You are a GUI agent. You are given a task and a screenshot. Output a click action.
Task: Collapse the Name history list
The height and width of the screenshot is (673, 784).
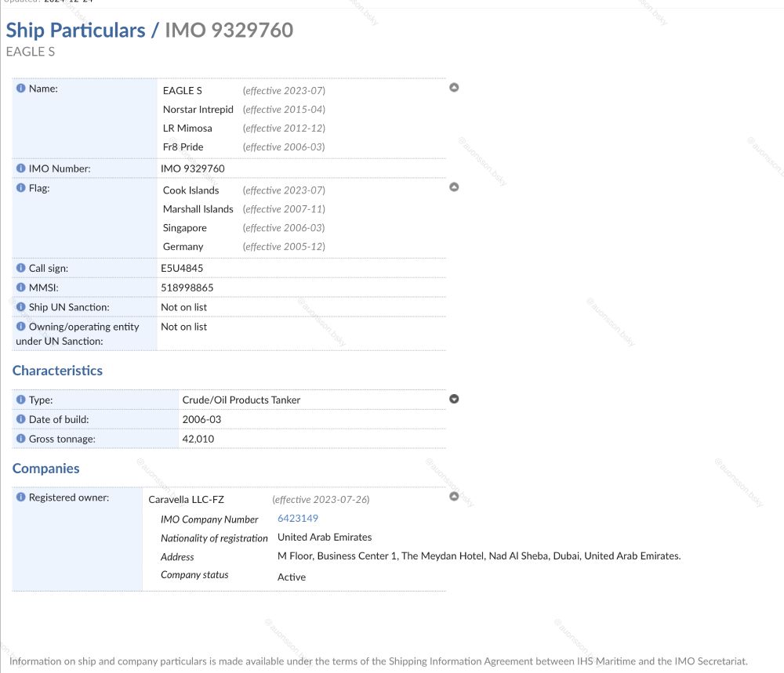[x=454, y=88]
